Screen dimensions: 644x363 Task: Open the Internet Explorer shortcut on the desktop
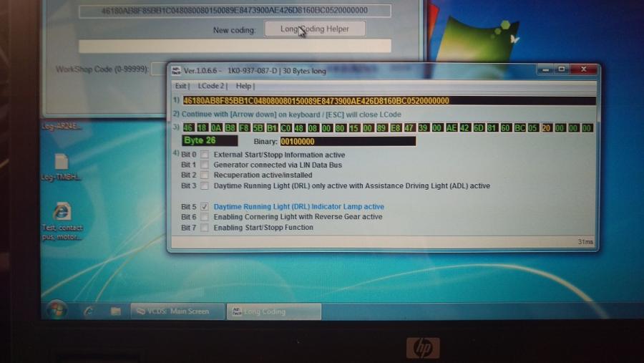pos(62,211)
